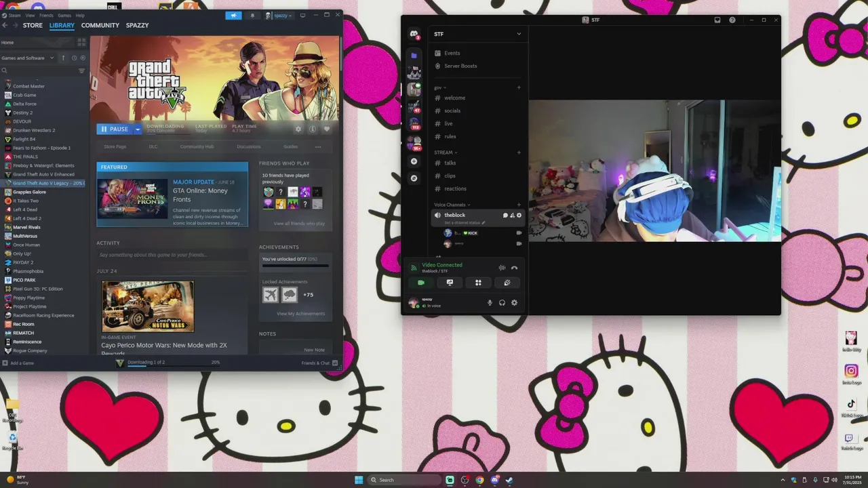
Task: Click New Note in Notes section
Action: (314, 350)
